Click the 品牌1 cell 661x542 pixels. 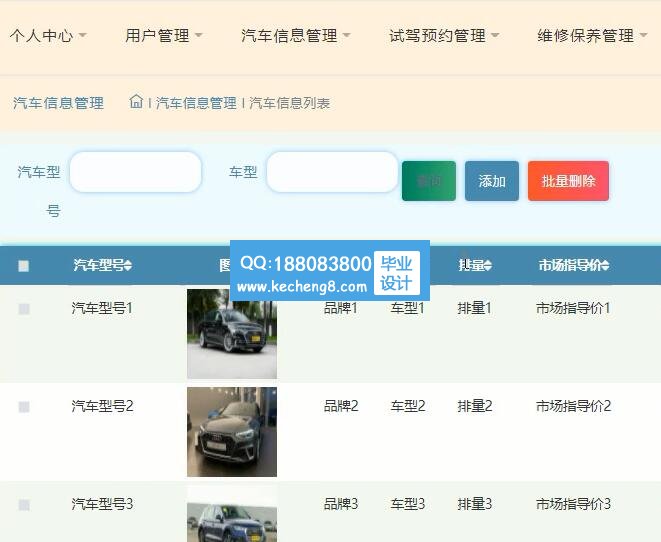[x=341, y=308]
